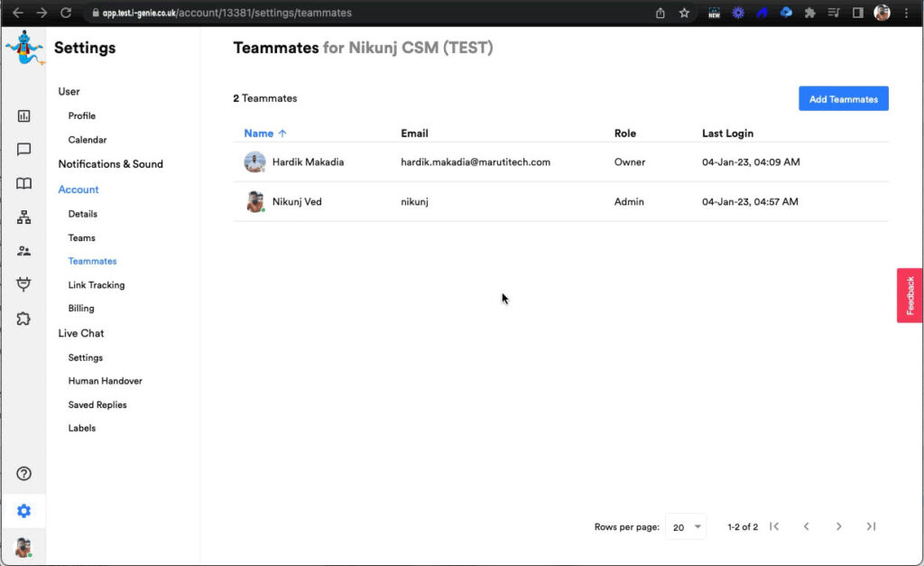Click the people contacts icon in sidebar

point(24,251)
